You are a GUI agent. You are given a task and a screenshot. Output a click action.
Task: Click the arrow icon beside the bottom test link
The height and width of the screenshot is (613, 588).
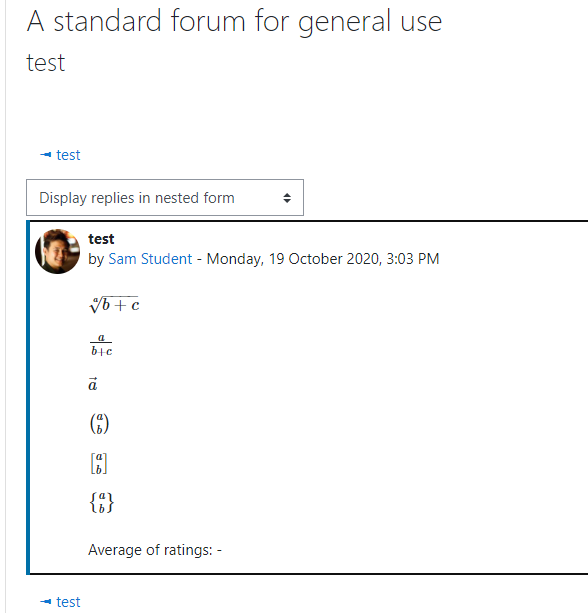point(45,602)
